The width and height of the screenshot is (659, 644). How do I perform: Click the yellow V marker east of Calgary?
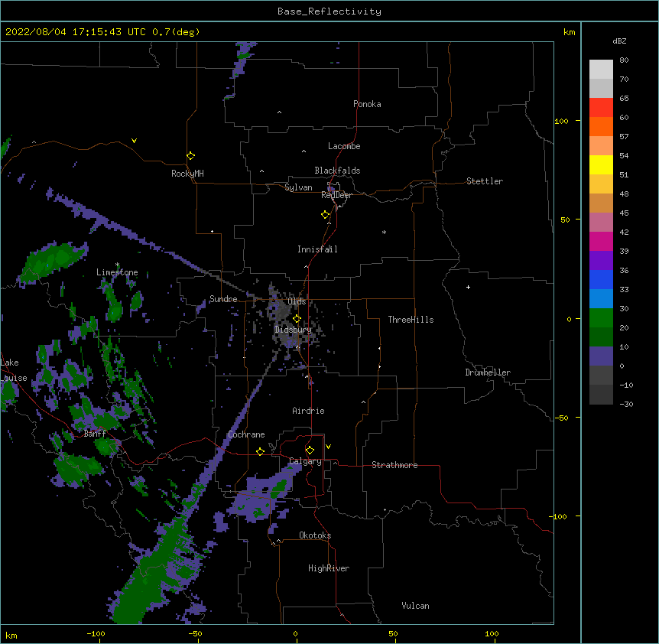coord(328,447)
